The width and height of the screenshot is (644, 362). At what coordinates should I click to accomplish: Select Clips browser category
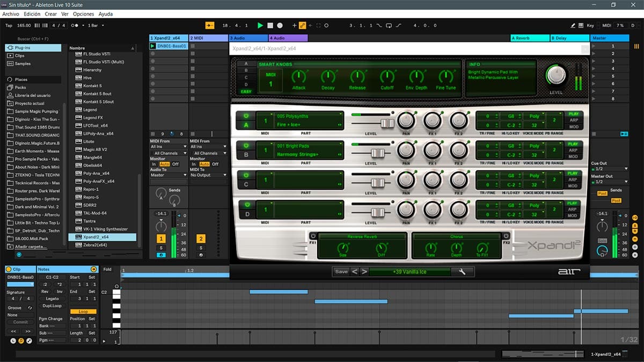click(x=20, y=55)
